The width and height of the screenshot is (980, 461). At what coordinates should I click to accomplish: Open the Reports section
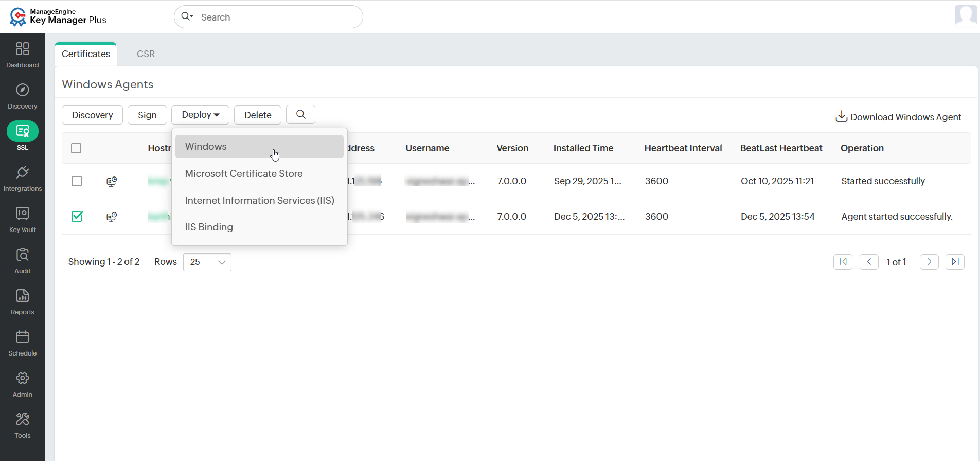[23, 302]
